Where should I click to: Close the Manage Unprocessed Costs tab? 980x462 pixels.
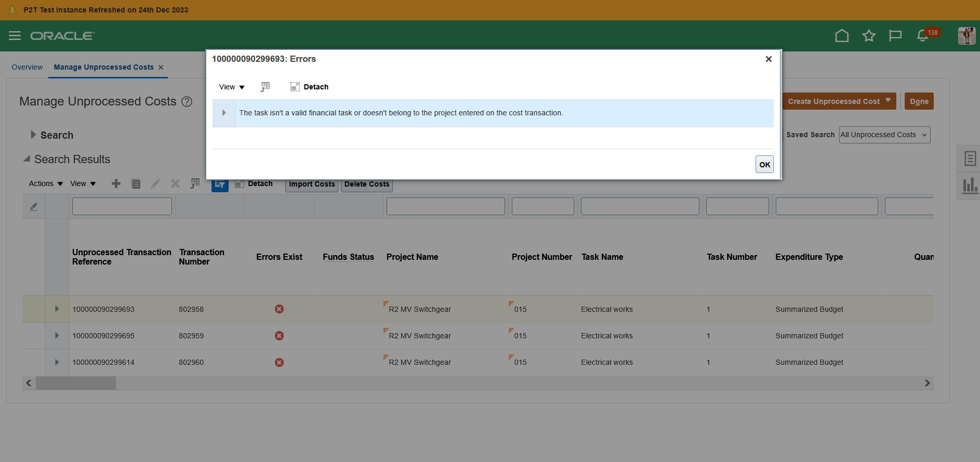coord(161,67)
